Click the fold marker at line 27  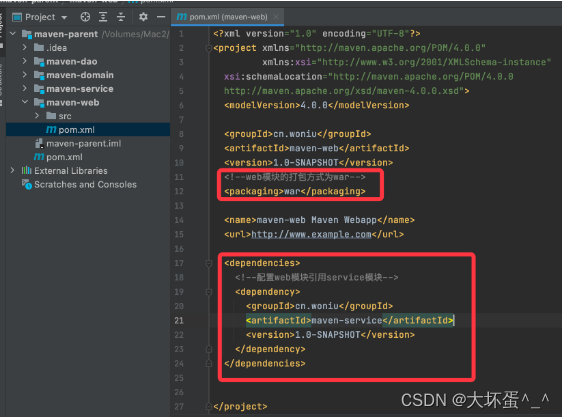(209, 407)
